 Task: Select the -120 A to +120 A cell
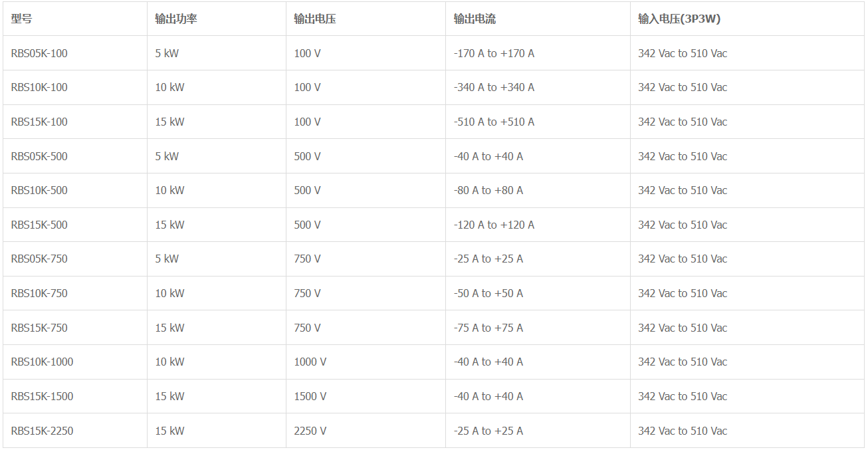(x=494, y=225)
